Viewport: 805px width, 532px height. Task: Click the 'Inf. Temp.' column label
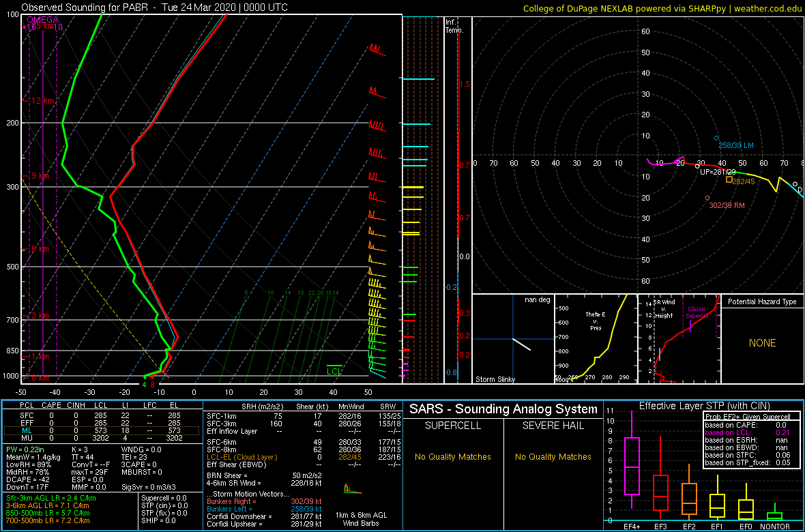coord(454,26)
